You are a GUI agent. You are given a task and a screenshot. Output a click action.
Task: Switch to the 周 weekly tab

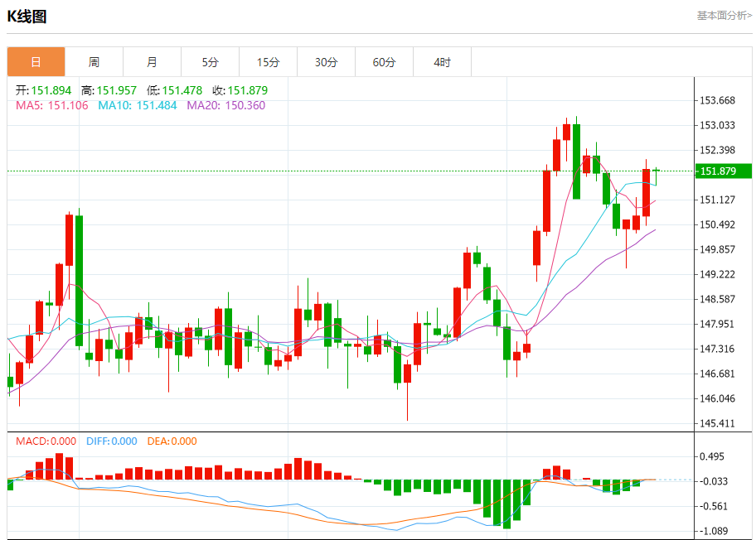pos(94,62)
